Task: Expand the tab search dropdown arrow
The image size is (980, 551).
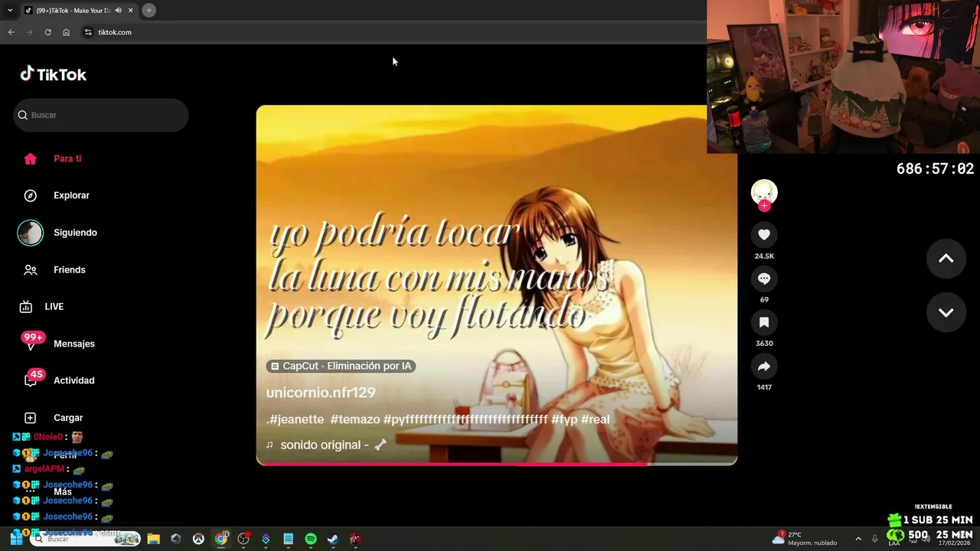Action: tap(9, 10)
